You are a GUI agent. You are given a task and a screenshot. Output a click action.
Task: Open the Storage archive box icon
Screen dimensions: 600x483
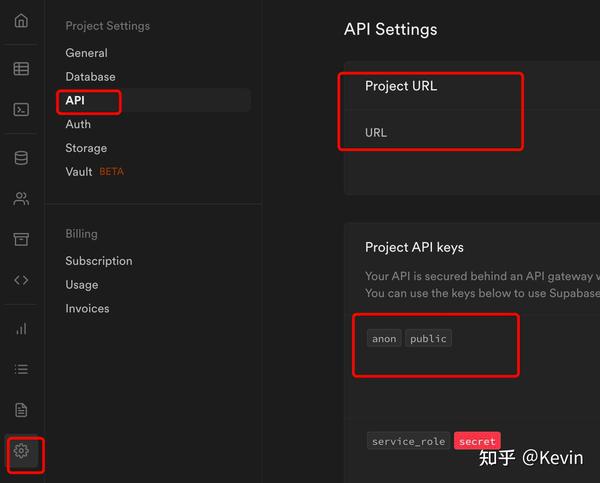21,239
